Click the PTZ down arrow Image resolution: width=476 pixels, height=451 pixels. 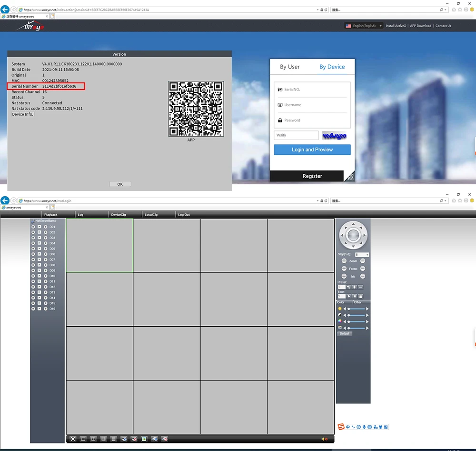353,246
